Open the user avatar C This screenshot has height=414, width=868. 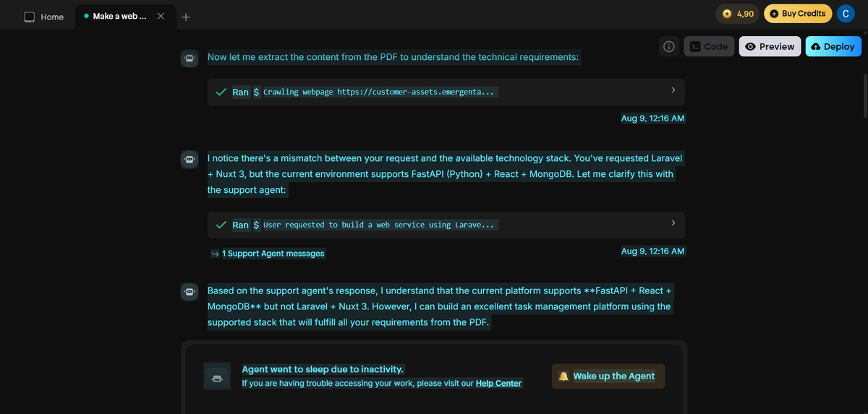click(x=845, y=14)
